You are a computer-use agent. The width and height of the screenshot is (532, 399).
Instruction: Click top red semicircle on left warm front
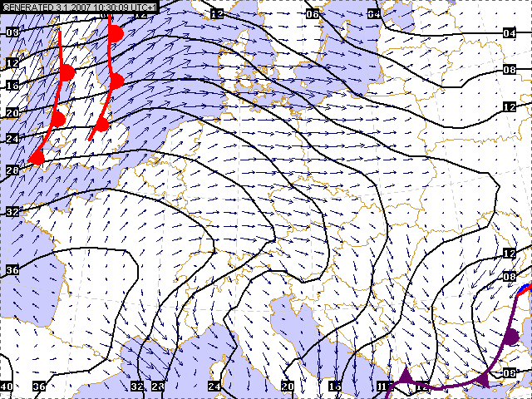coord(67,73)
